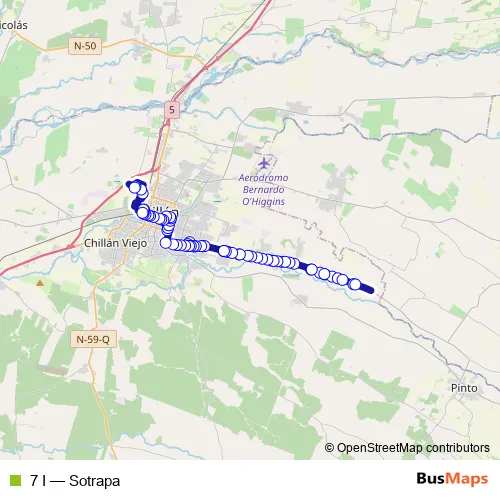The width and height of the screenshot is (500, 500).
Task: Select the Pinto town label
Action: 464,388
